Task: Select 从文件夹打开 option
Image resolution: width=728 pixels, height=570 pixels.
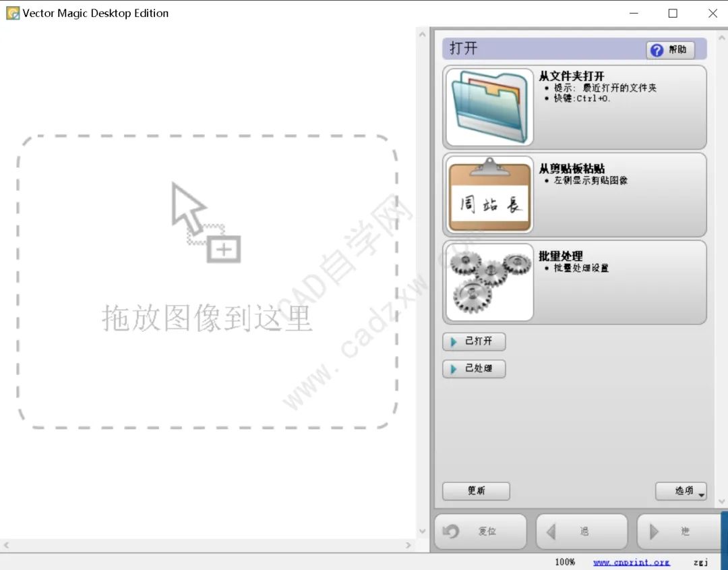Action: coord(574,107)
